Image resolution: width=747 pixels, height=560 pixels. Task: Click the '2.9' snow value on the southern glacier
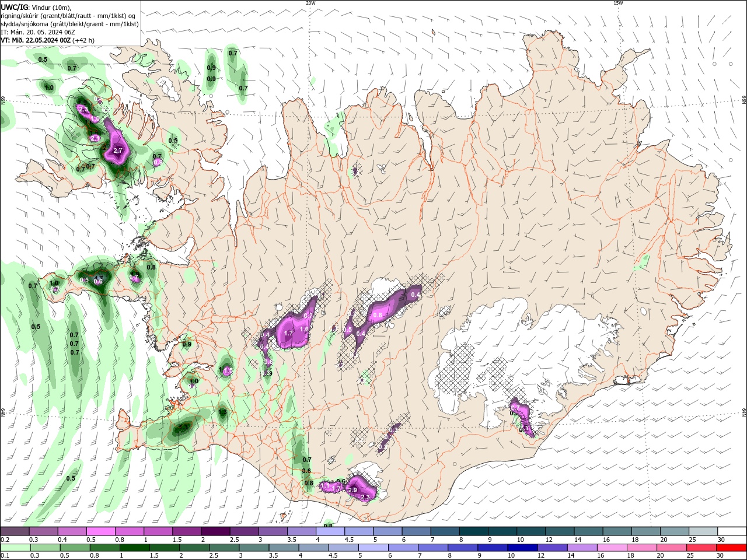pos(352,491)
